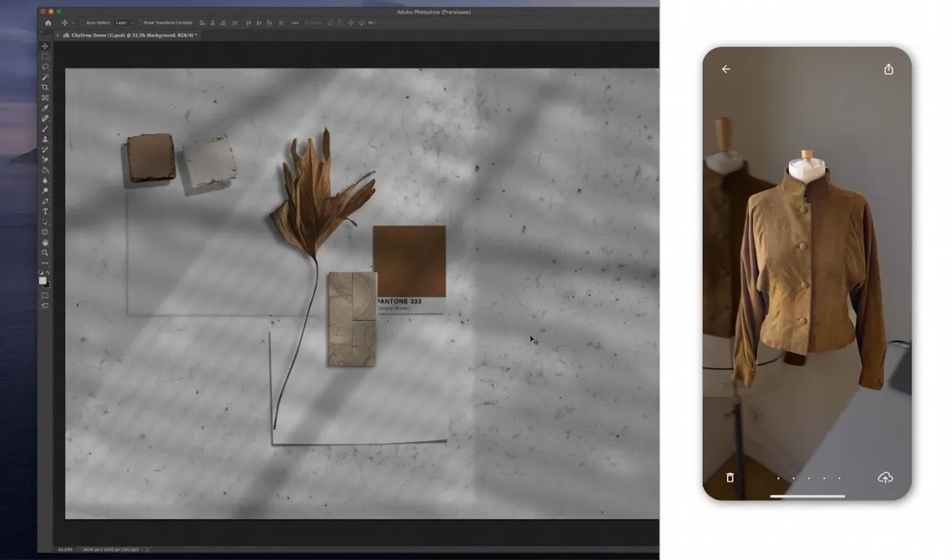Select the Healing Brush tool
This screenshot has width=952, height=560.
coord(45,118)
